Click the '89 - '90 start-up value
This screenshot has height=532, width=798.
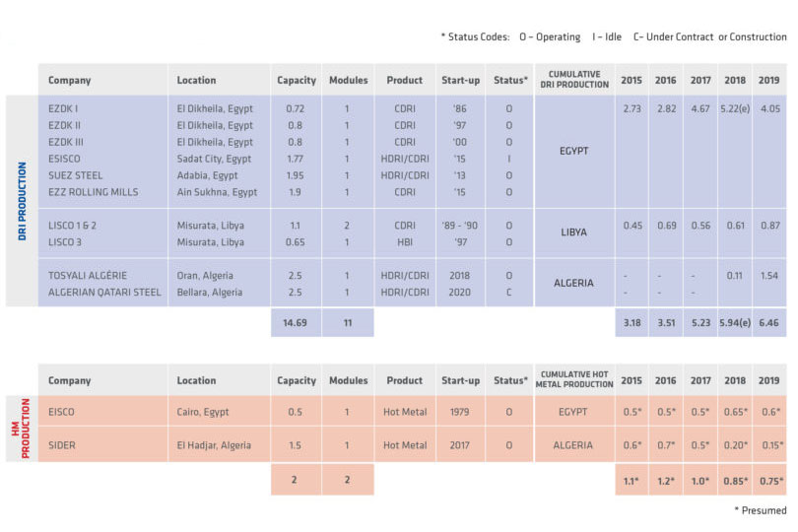[x=459, y=226]
